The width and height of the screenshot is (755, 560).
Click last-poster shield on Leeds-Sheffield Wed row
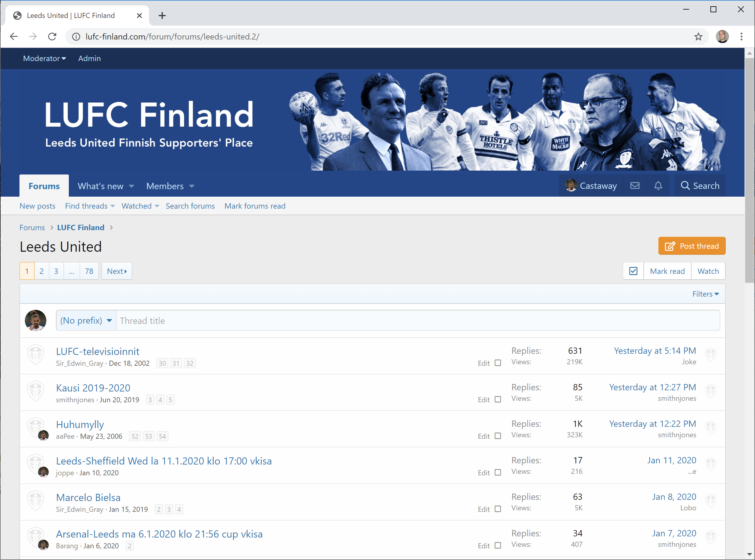(711, 465)
